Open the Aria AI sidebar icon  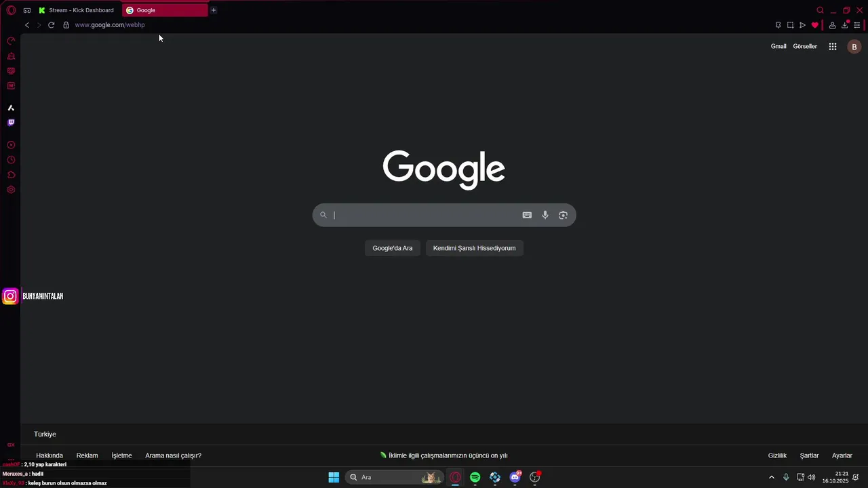[x=11, y=108]
